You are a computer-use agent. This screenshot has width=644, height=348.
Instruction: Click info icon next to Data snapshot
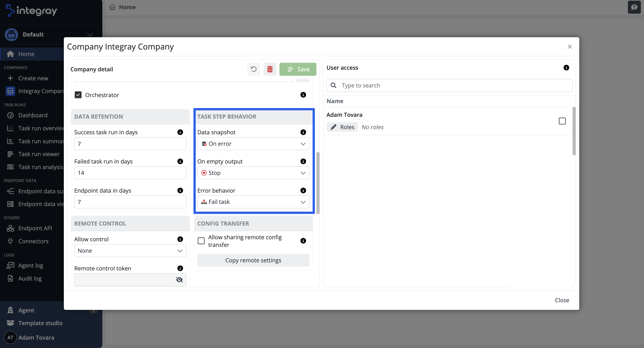point(303,132)
